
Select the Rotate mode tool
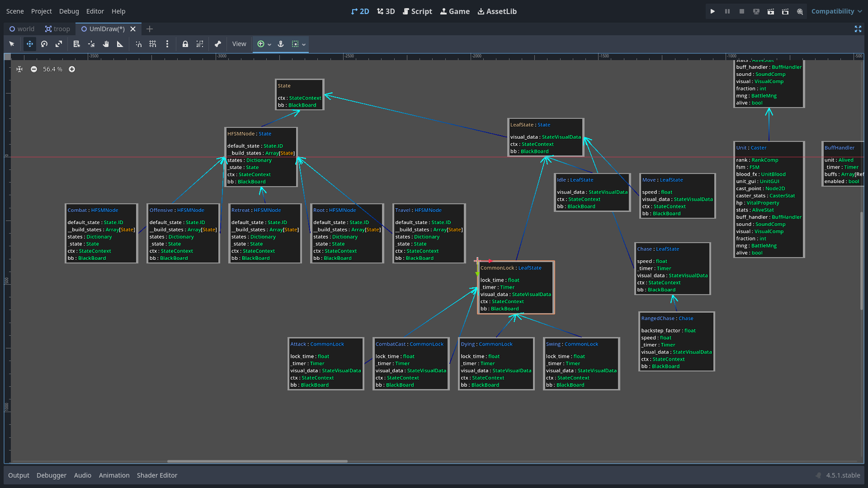click(44, 44)
